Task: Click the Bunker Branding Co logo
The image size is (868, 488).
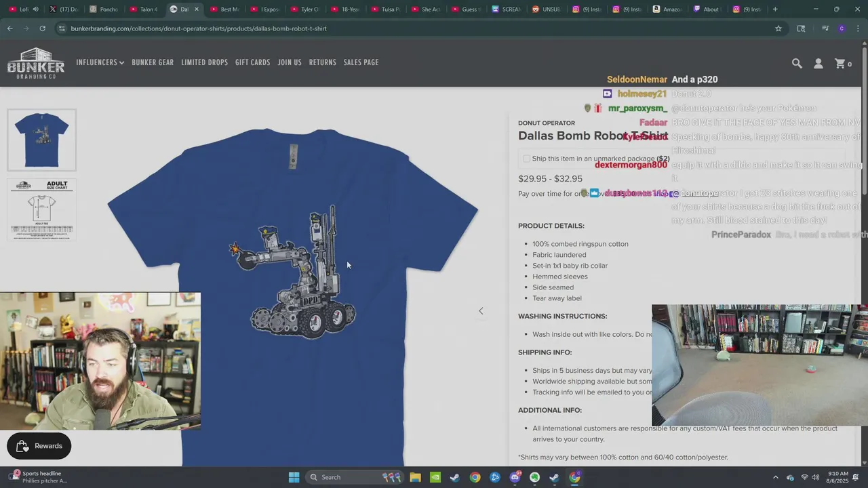Action: click(36, 63)
